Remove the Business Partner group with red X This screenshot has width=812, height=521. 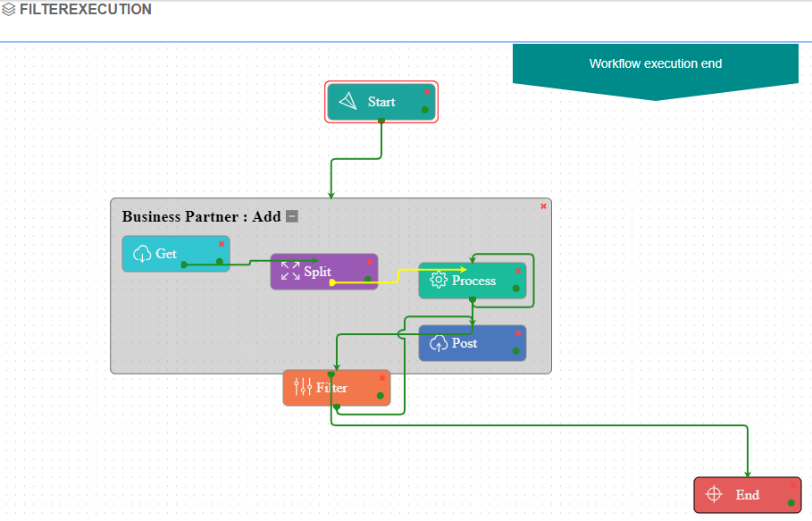pos(542,206)
